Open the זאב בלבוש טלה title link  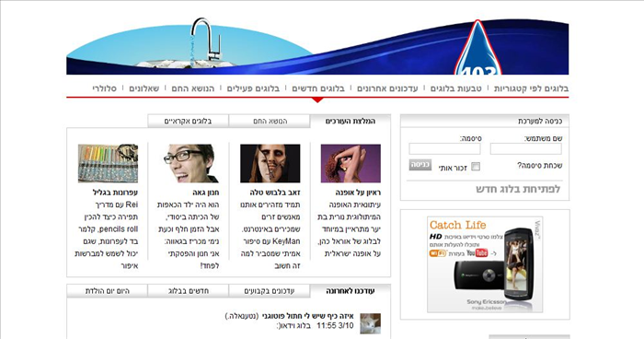275,193
